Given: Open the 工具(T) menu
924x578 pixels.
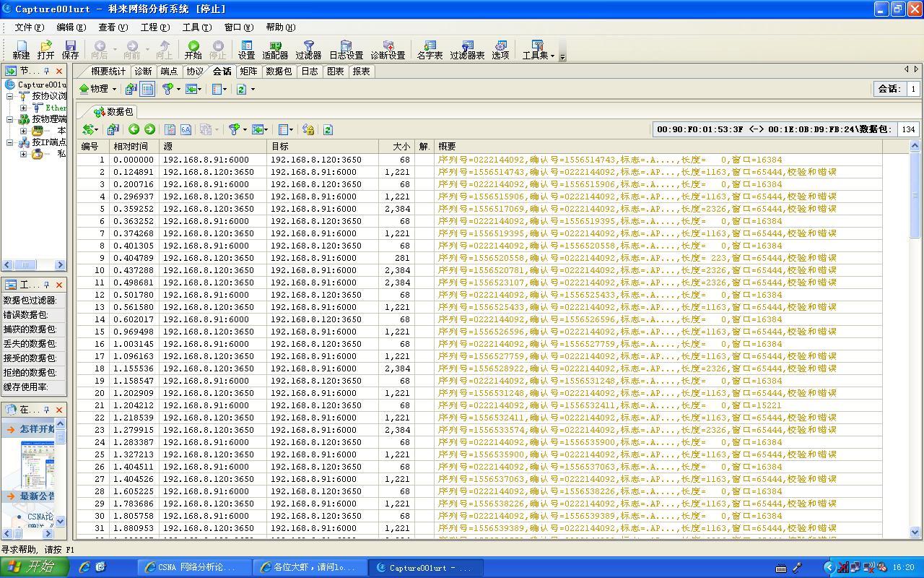Looking at the screenshot, I should [196, 27].
